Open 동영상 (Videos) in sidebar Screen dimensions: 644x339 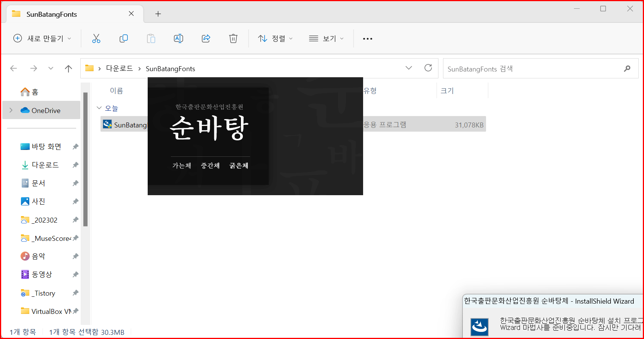point(37,274)
